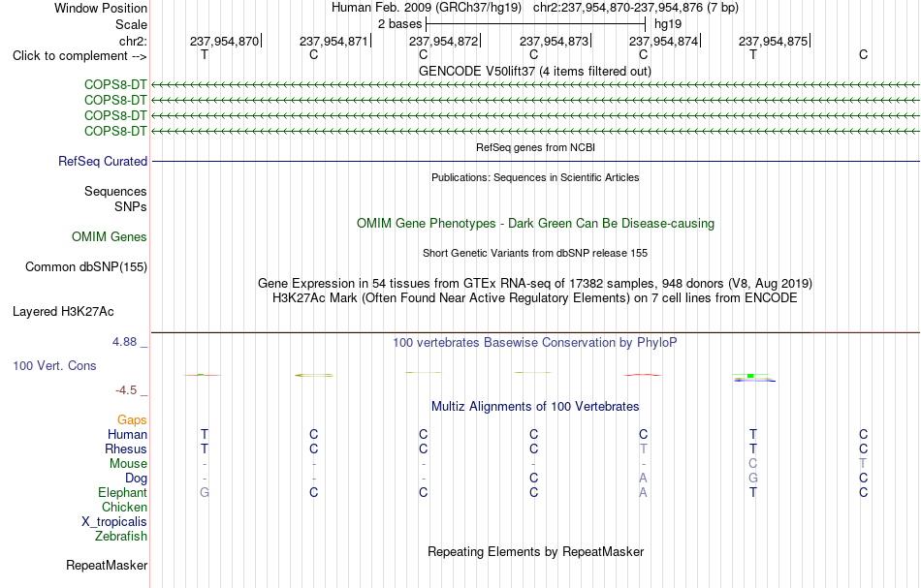
Task: Click 'Click to complement -->' label
Action: click(79, 56)
